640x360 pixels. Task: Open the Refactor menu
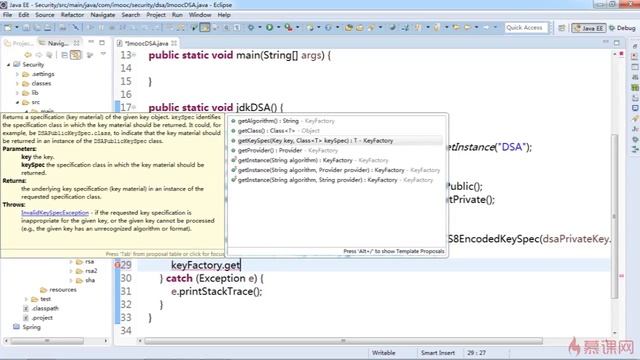pyautogui.click(x=72, y=15)
